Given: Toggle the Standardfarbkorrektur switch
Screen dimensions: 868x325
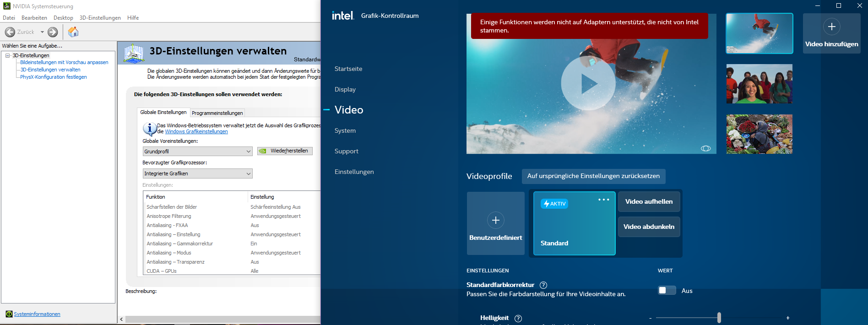Looking at the screenshot, I should (x=667, y=290).
